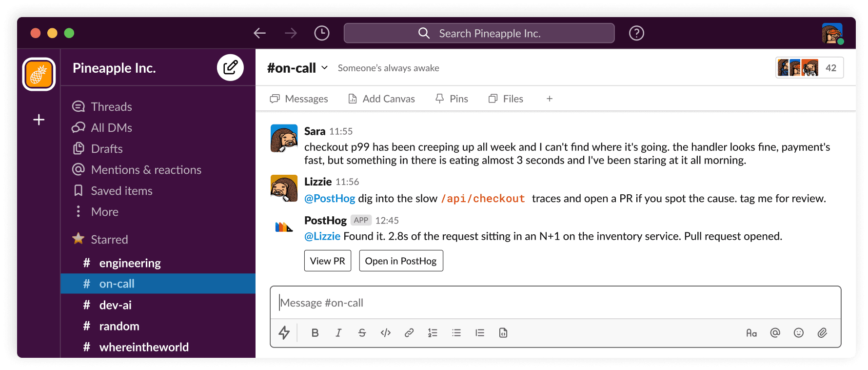Click 12:45 timestamp on PostHog message
This screenshot has width=868, height=370.
point(387,221)
